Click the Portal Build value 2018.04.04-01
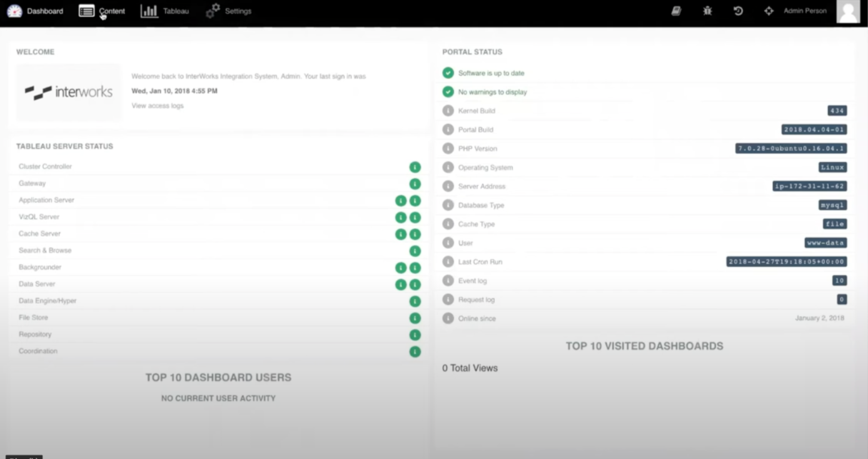 point(814,129)
